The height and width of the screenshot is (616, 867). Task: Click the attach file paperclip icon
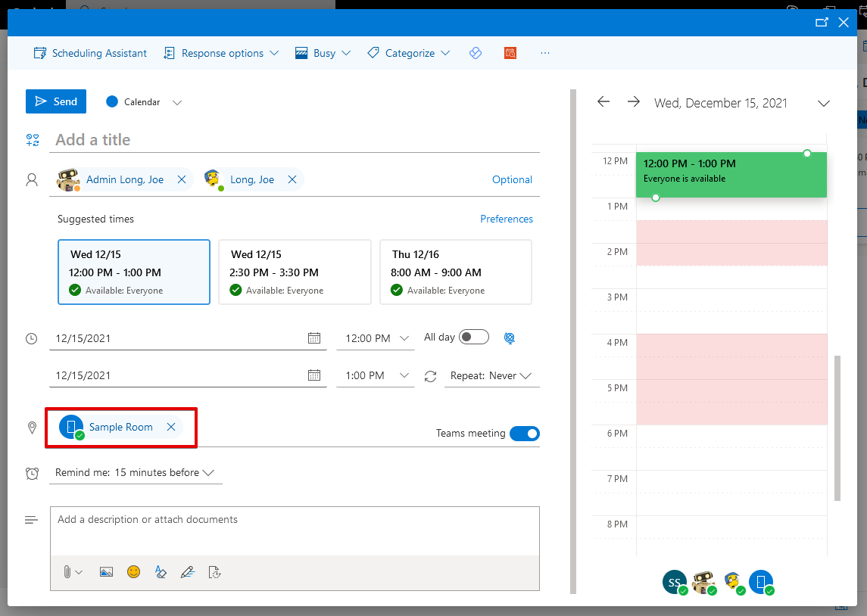pyautogui.click(x=67, y=572)
